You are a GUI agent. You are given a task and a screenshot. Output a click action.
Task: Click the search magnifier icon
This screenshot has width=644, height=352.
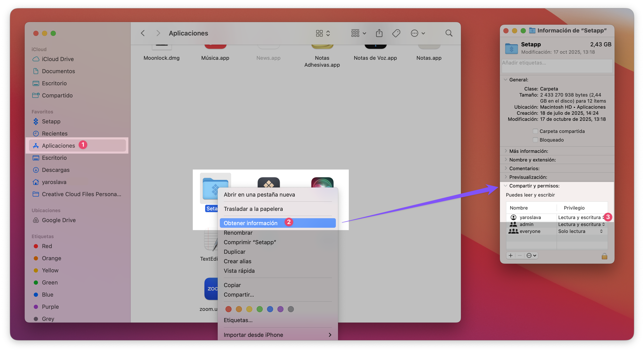click(x=449, y=33)
